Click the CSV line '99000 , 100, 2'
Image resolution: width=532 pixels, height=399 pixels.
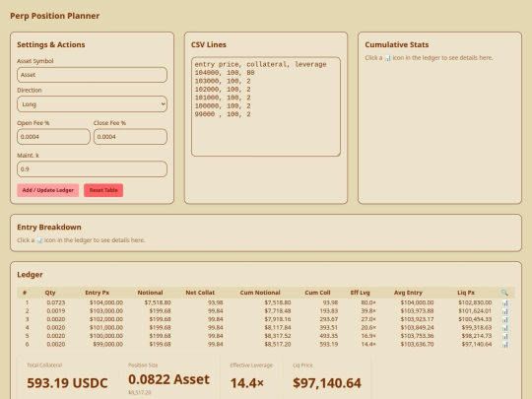coord(223,114)
